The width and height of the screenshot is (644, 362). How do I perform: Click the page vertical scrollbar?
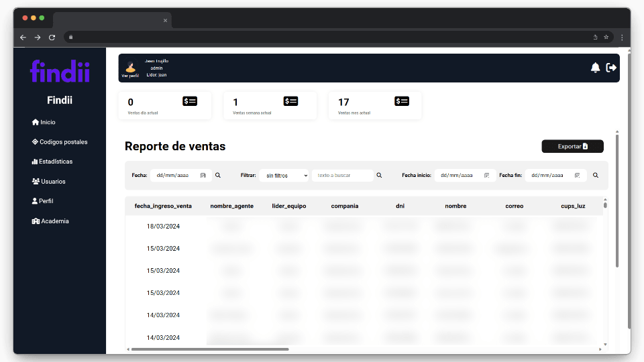point(629,190)
